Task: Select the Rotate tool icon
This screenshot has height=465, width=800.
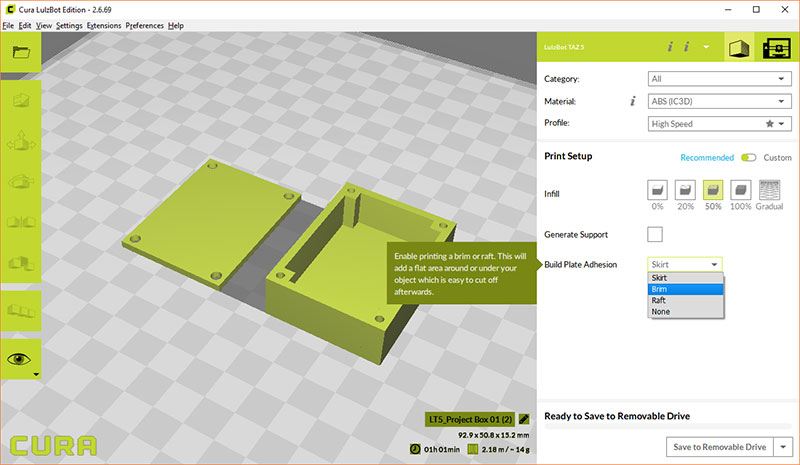Action: [x=21, y=181]
